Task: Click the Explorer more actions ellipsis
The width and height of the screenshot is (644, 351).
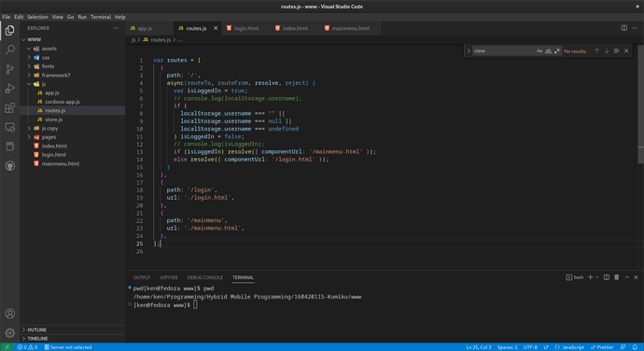Action: 117,28
